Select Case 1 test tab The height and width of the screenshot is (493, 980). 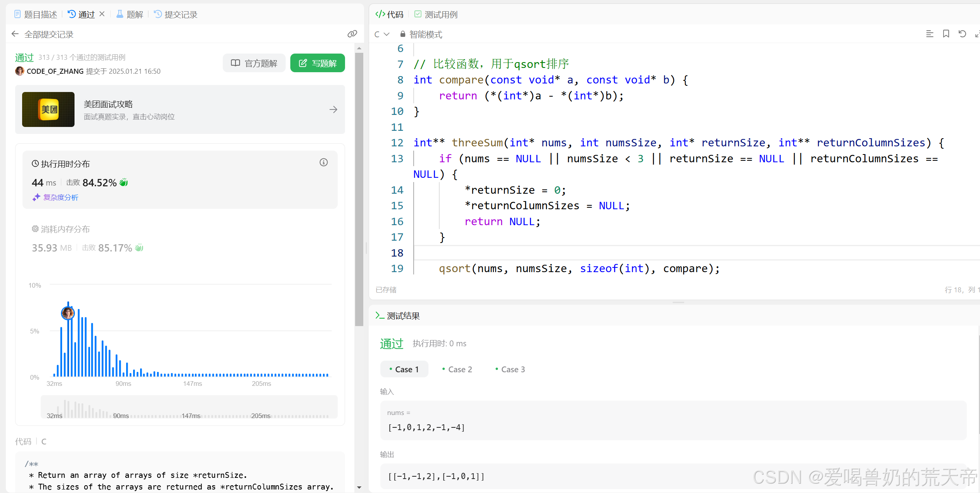point(404,369)
